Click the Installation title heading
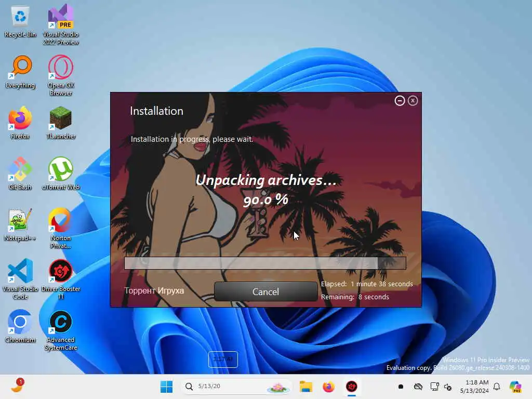This screenshot has height=399, width=532. (156, 111)
